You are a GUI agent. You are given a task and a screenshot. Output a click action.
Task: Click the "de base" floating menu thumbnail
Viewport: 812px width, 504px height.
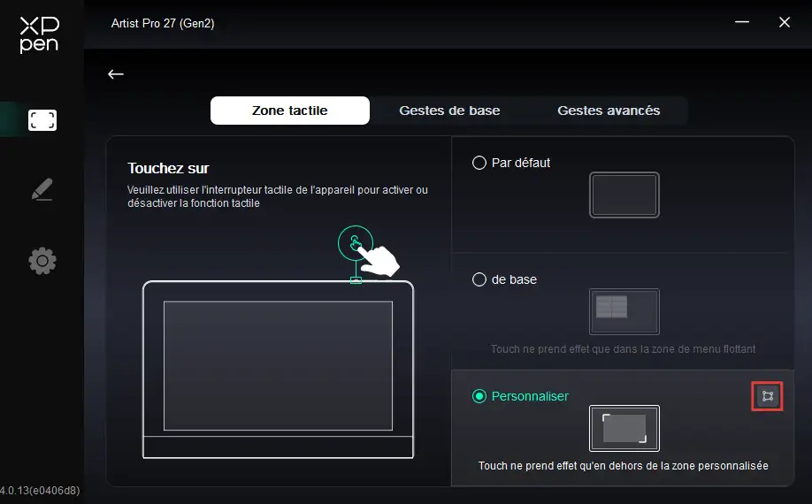pyautogui.click(x=624, y=311)
